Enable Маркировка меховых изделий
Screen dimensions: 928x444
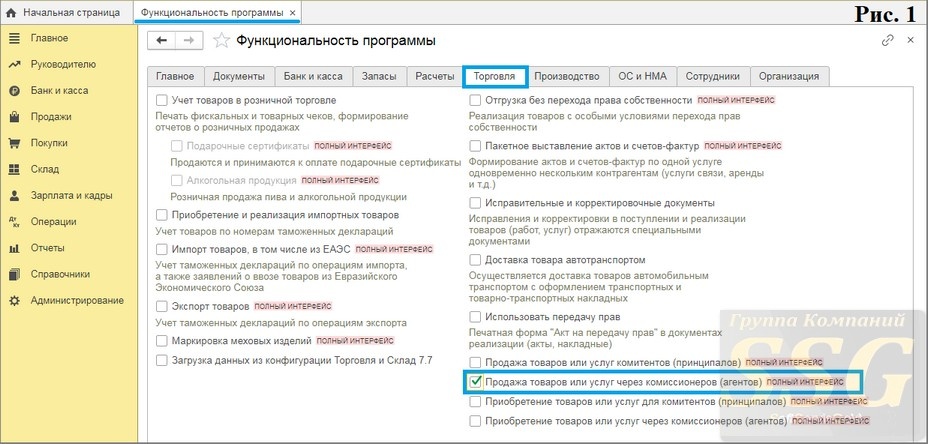point(162,341)
